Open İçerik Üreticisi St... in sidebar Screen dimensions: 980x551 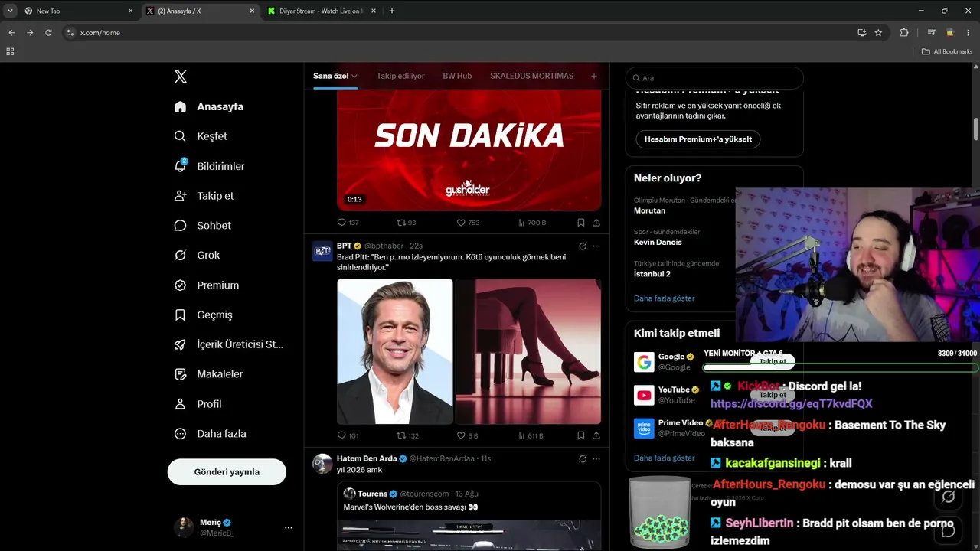pyautogui.click(x=228, y=344)
